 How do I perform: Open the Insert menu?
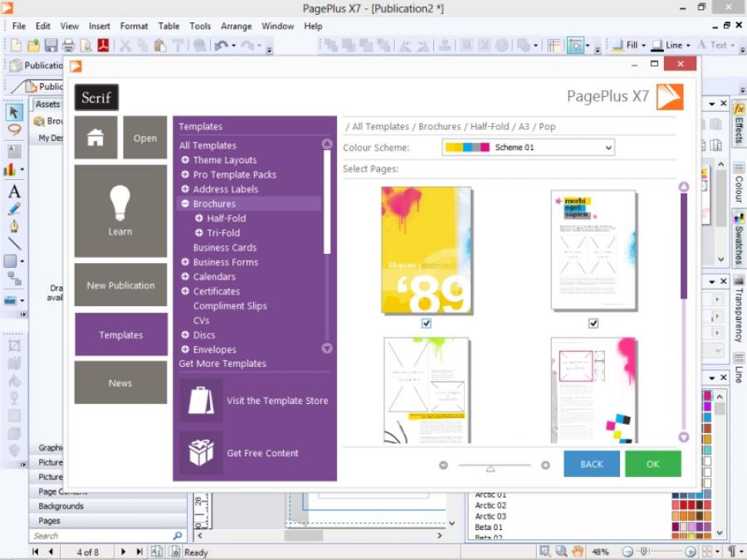99,27
